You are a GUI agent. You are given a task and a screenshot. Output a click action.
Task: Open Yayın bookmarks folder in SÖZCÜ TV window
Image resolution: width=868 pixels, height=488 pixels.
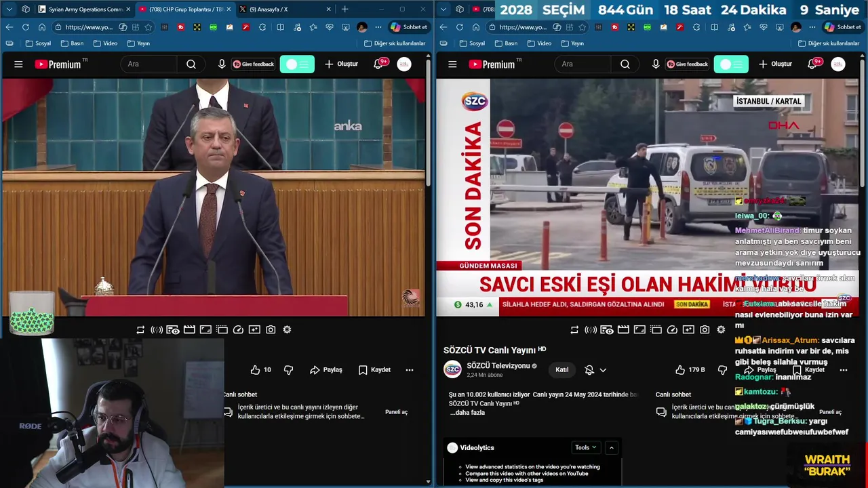coord(572,43)
